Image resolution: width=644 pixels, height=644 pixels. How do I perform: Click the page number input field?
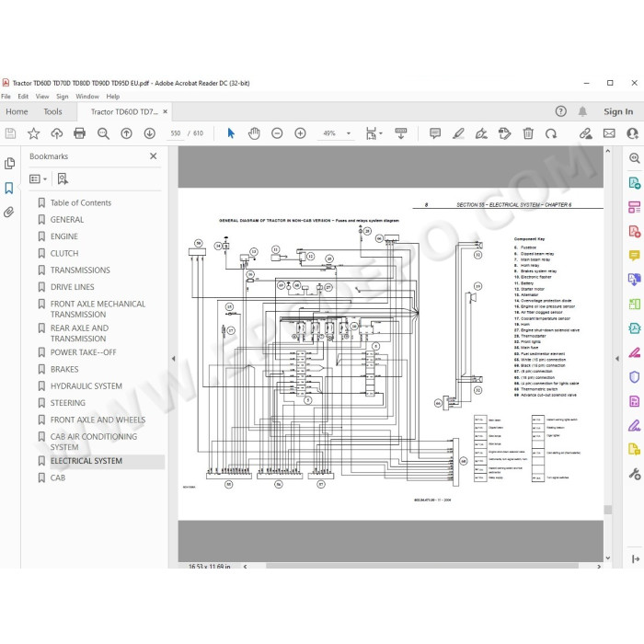[176, 133]
